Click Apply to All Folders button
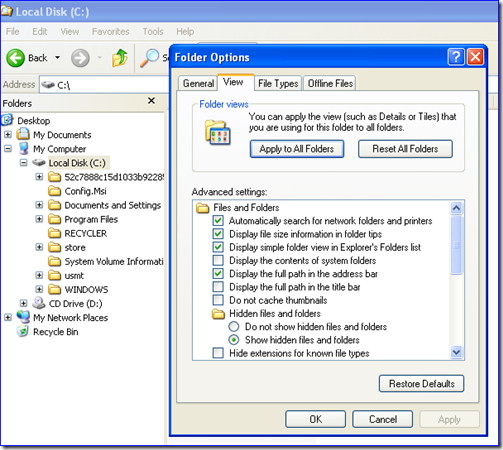503x450 pixels. click(x=297, y=149)
